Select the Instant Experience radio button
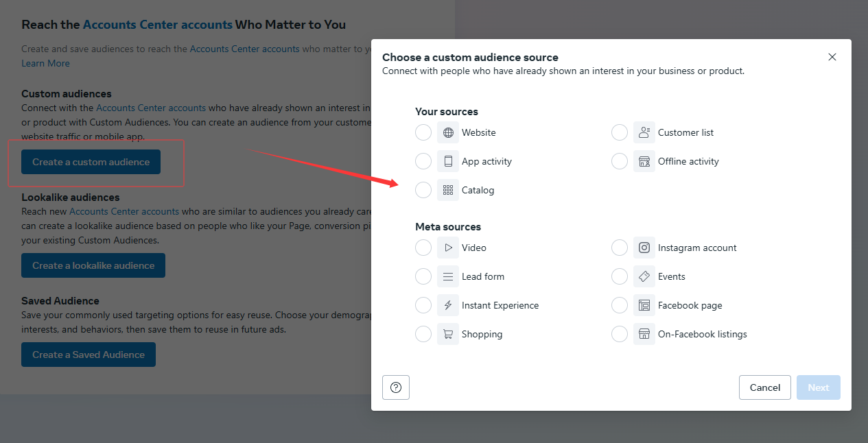868x443 pixels. click(423, 305)
